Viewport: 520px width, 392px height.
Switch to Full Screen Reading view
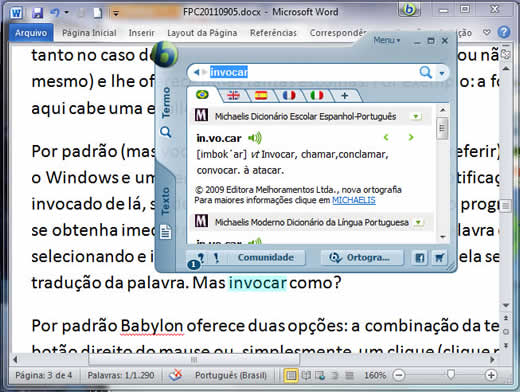coord(306,376)
